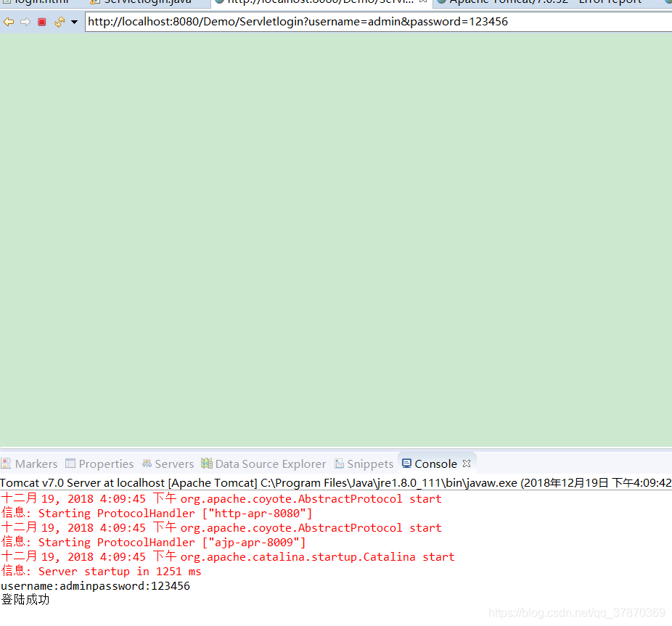Switch to the login.html editor tab

(x=36, y=2)
